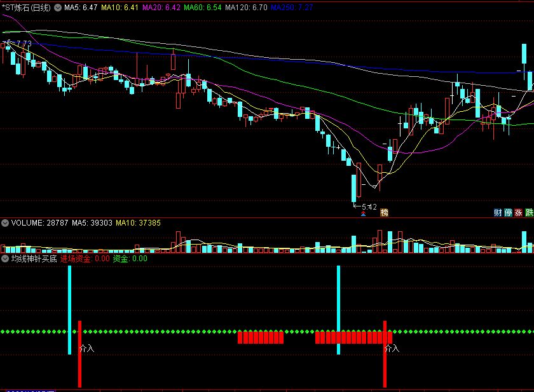Click the MA10: 6.41 label
Screen dimensions: 534x392
[120, 8]
